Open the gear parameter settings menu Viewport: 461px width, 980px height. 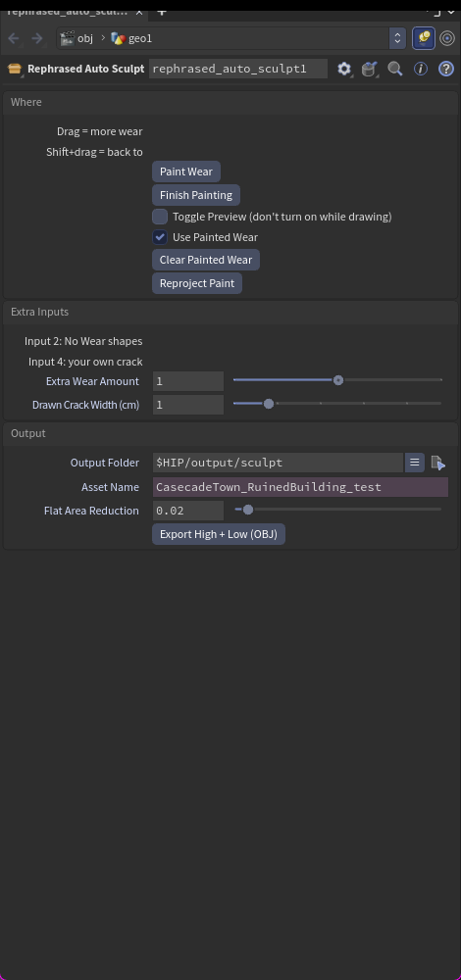(344, 69)
